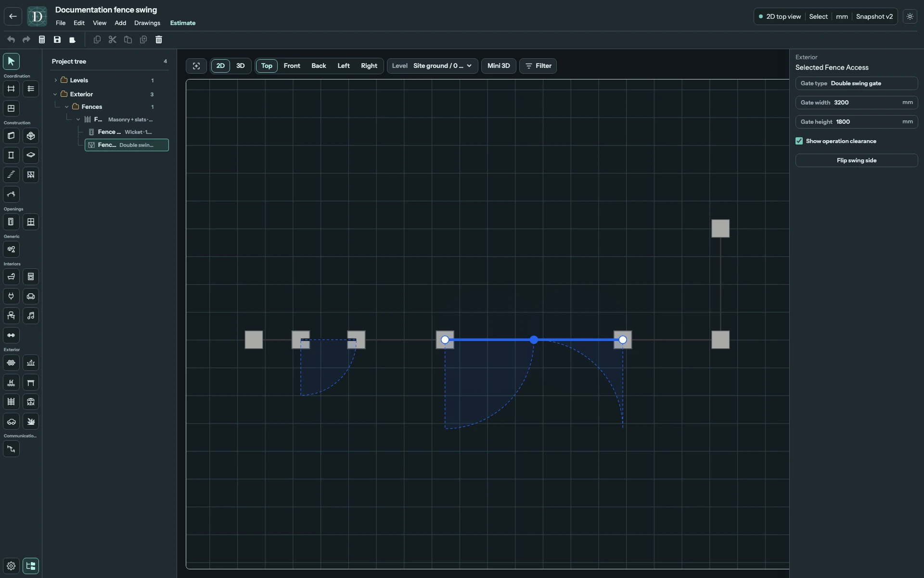
Task: Pick the plants grass tool
Action: pos(31,421)
